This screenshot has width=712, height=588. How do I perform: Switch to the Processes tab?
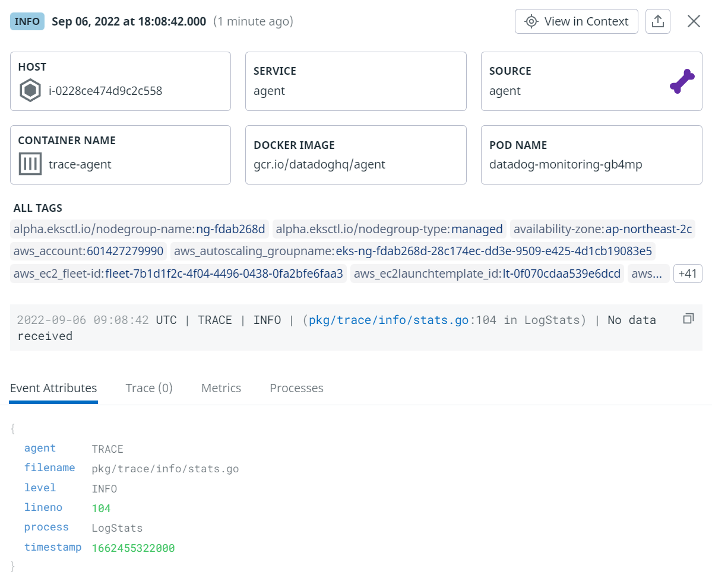(296, 389)
